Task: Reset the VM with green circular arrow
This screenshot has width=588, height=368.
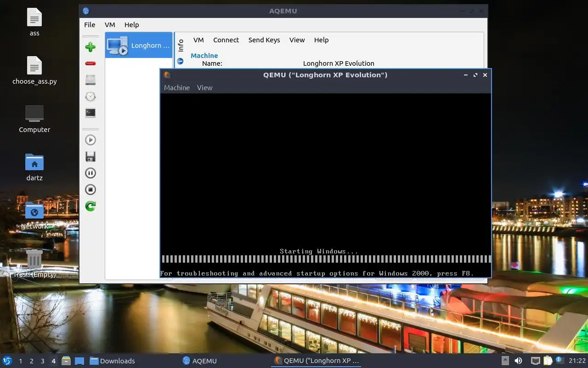Action: pos(90,206)
